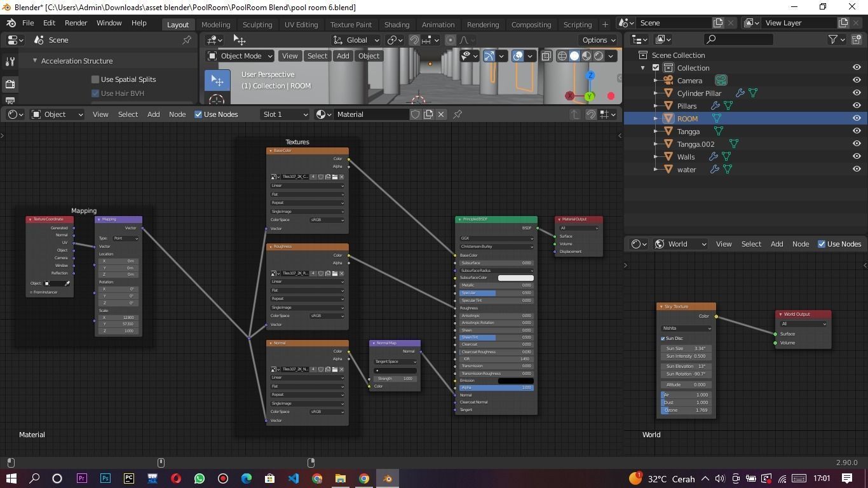Screen dimensions: 868x488
Task: Click the viewport object visibility icon
Action: pos(469,56)
